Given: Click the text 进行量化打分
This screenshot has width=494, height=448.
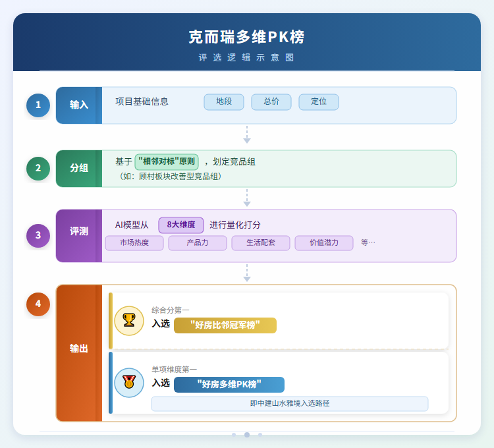Looking at the screenshot, I should coord(235,225).
